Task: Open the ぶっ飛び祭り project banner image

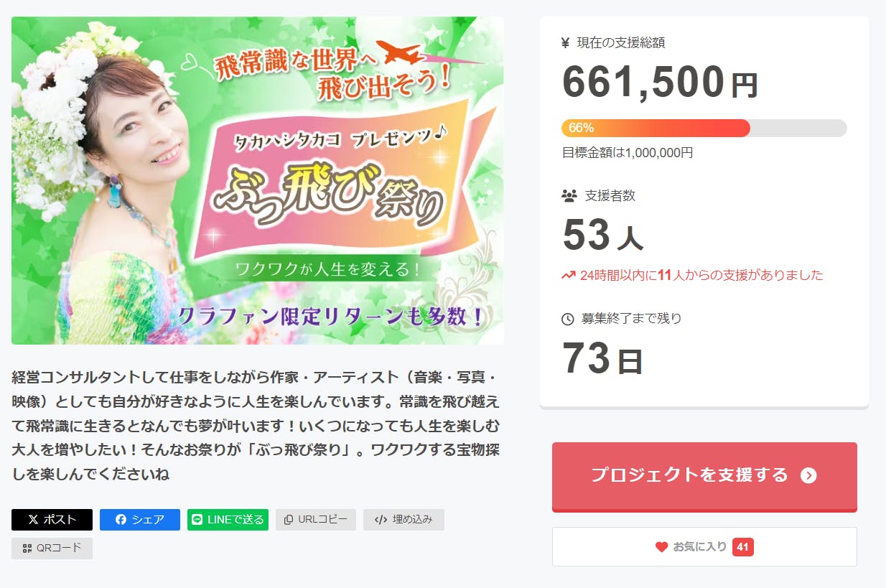Action: point(258,180)
